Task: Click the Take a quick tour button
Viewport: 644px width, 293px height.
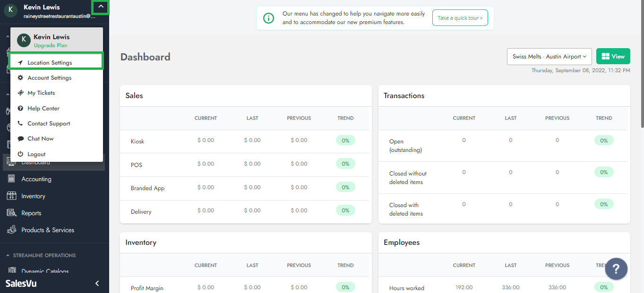Action: tap(460, 18)
